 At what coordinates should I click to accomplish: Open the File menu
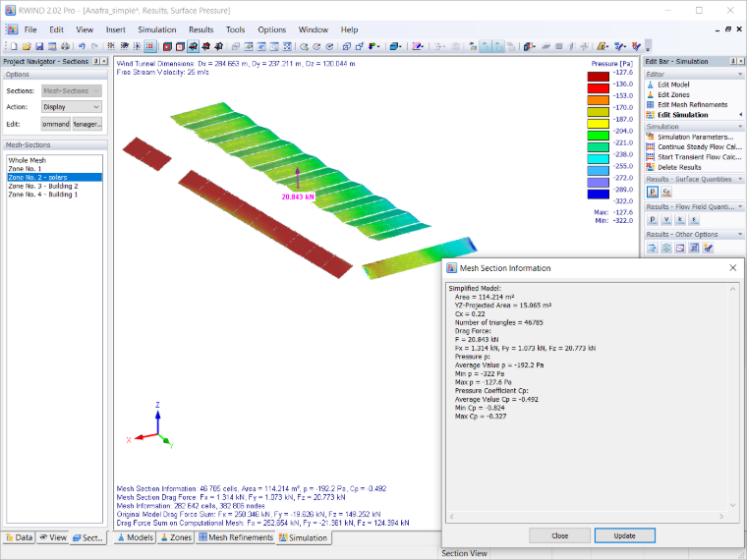30,29
